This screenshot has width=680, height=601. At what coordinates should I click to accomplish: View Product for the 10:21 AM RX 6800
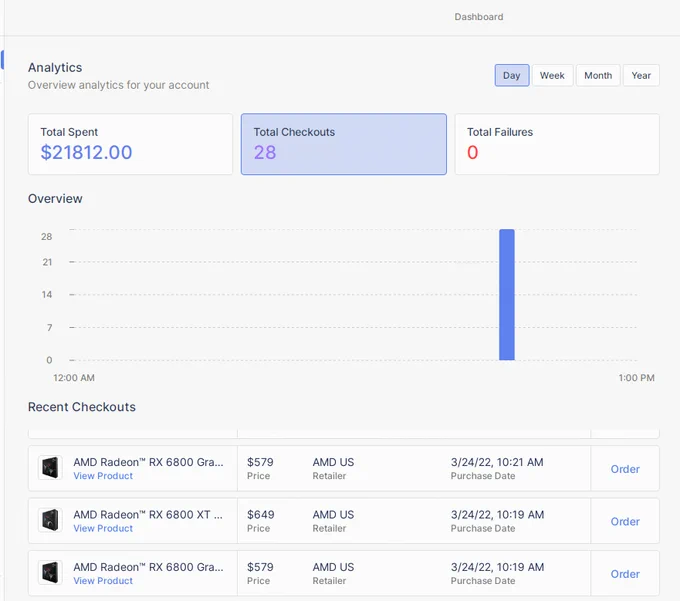(x=103, y=476)
